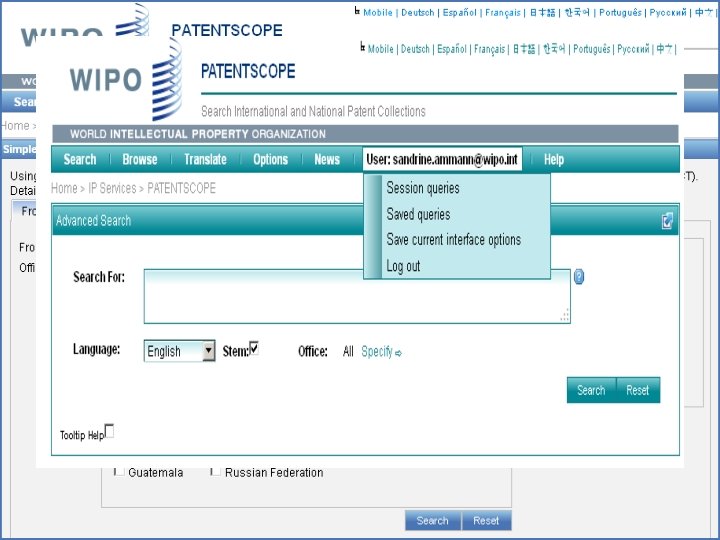Viewport: 720px width, 540px height.
Task: Switch to Korean in front window language bar
Action: tap(554, 49)
